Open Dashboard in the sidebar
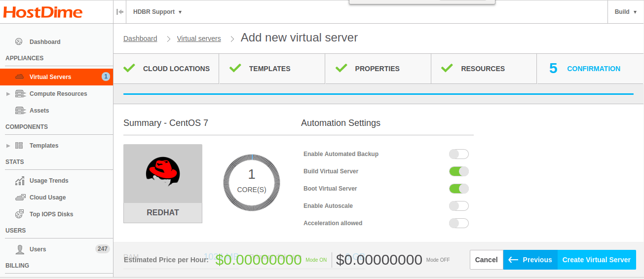644x279 pixels. pos(45,42)
